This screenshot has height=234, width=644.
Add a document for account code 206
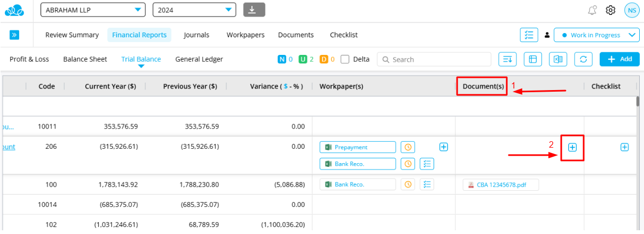572,147
